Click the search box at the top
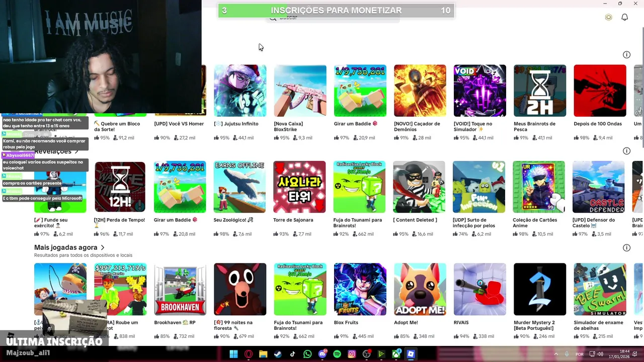 click(333, 18)
